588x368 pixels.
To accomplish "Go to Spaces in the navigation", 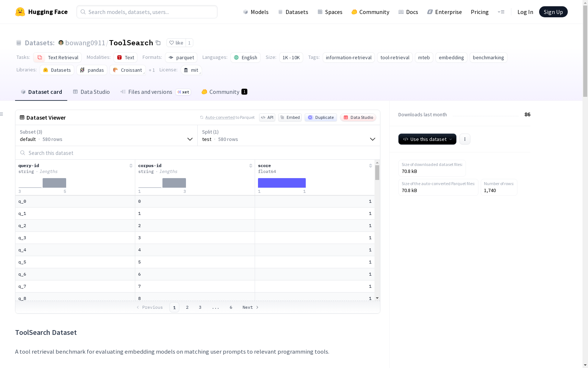I will (x=330, y=12).
